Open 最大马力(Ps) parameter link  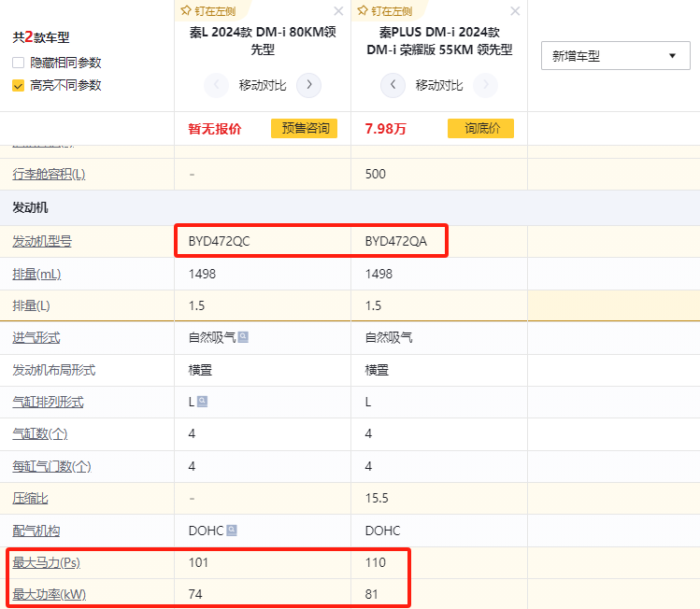[47, 562]
